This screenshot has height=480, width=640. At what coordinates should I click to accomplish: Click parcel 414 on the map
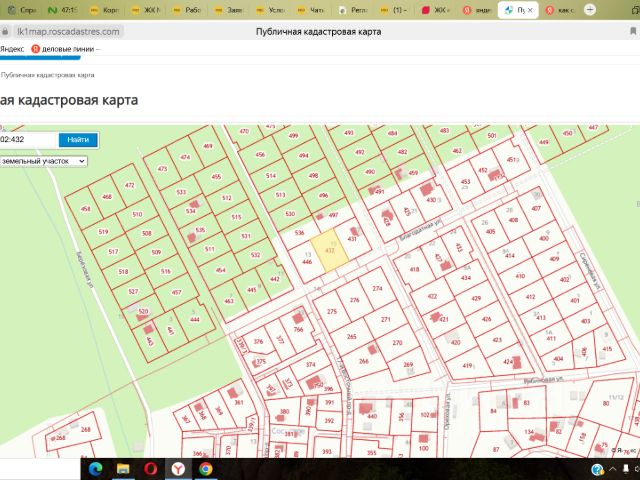click(510, 256)
